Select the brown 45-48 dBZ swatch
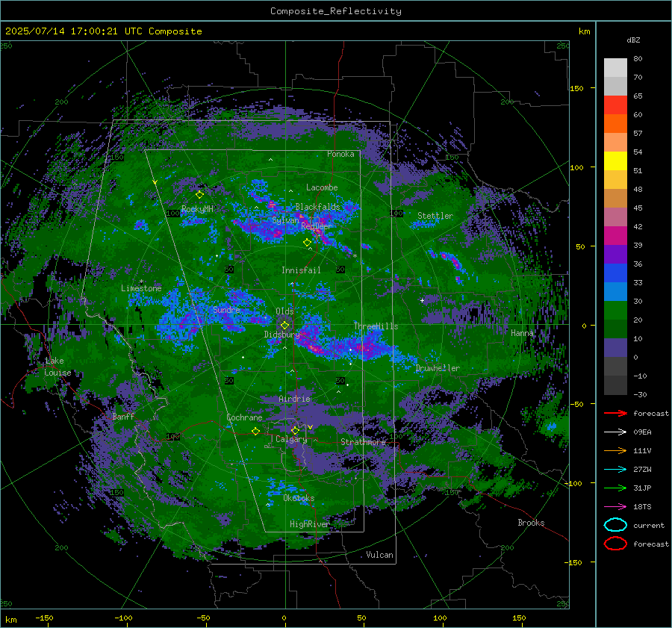 pos(615,199)
